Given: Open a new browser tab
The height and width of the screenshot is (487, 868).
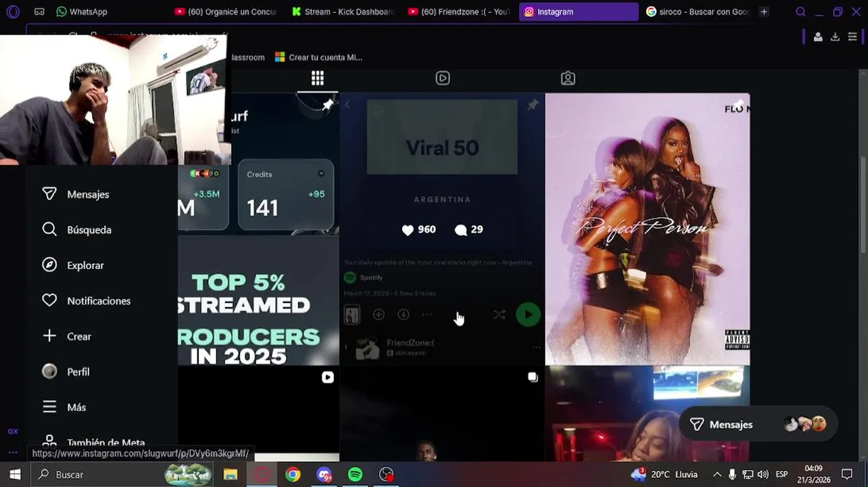Looking at the screenshot, I should pyautogui.click(x=764, y=11).
